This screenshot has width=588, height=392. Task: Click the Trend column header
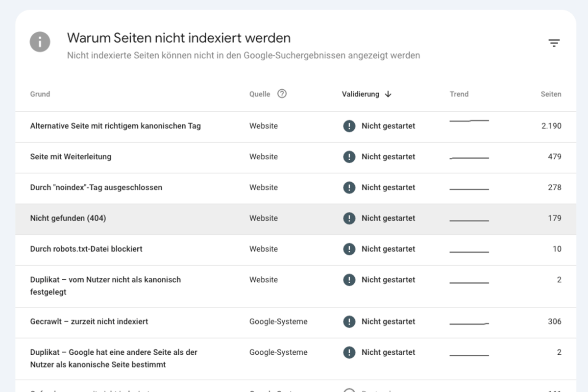point(459,94)
